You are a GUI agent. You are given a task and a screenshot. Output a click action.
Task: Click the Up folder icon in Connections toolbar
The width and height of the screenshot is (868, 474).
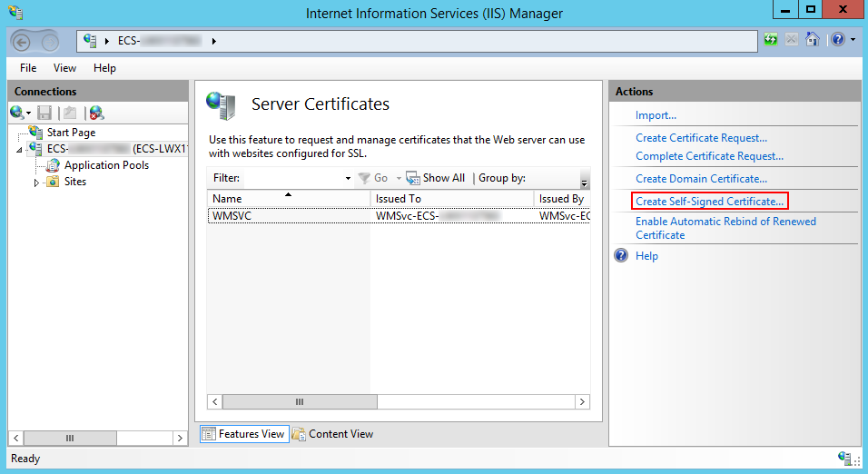70,113
